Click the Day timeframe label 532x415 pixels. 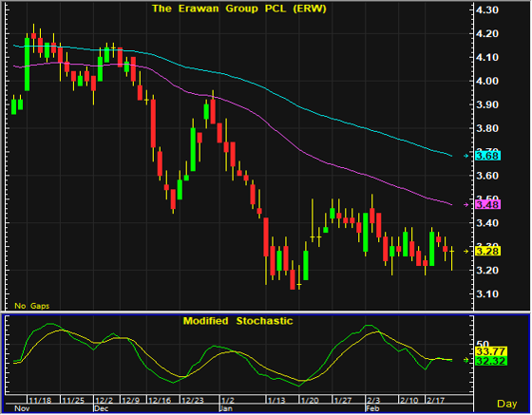point(507,404)
